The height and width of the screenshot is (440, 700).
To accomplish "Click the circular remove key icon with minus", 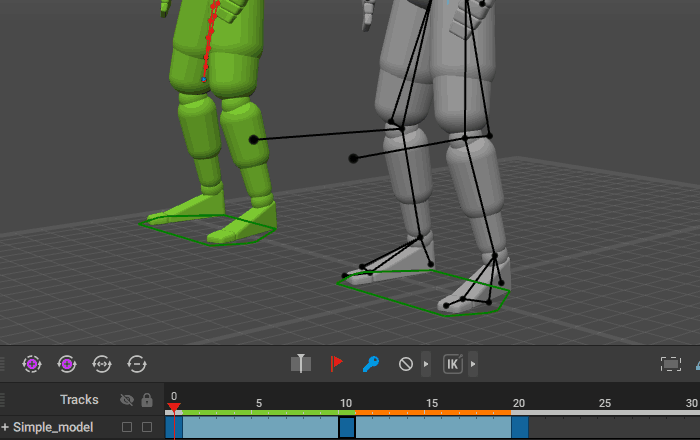I will [x=137, y=364].
